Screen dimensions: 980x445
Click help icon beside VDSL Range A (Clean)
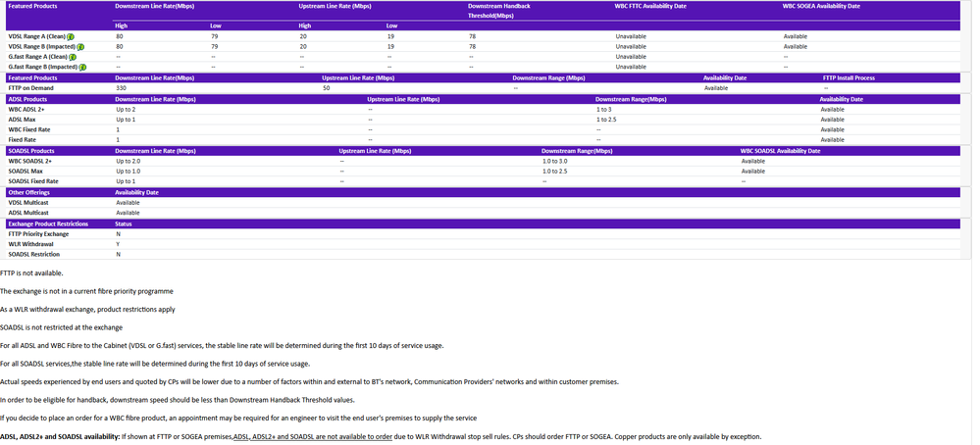(71, 36)
